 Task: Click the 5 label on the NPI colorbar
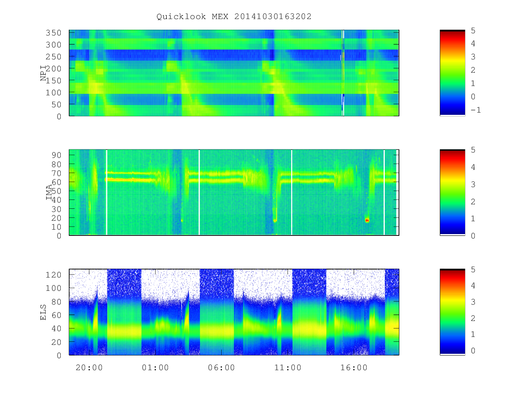point(473,30)
